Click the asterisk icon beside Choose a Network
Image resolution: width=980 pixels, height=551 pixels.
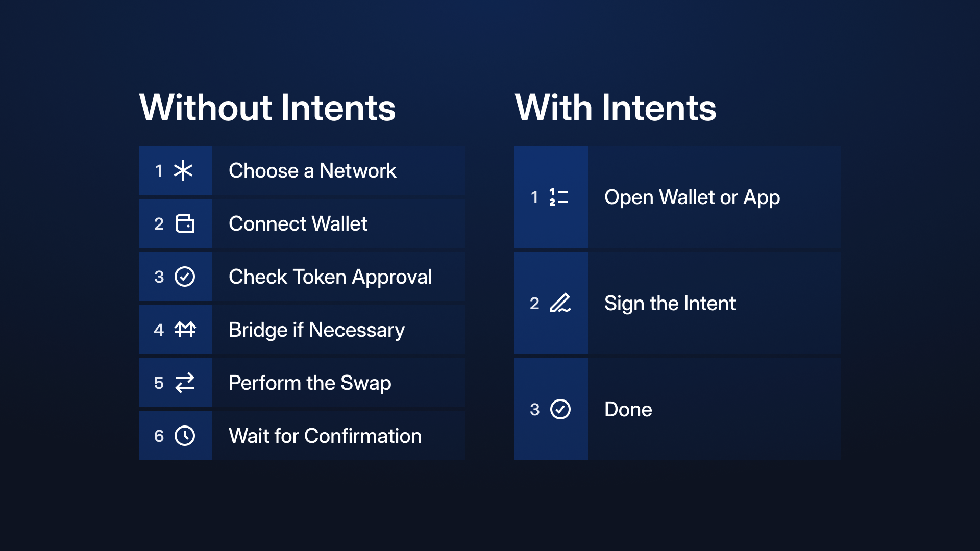click(x=183, y=170)
